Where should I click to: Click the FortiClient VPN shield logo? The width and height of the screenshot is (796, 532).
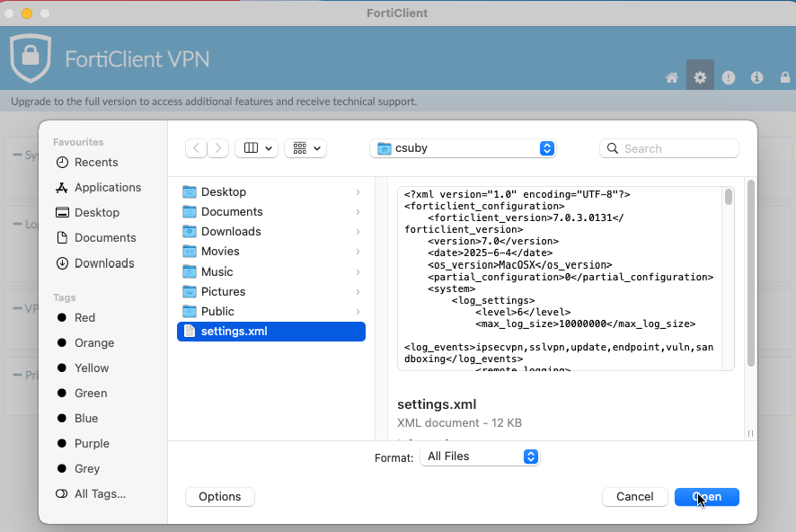click(31, 58)
